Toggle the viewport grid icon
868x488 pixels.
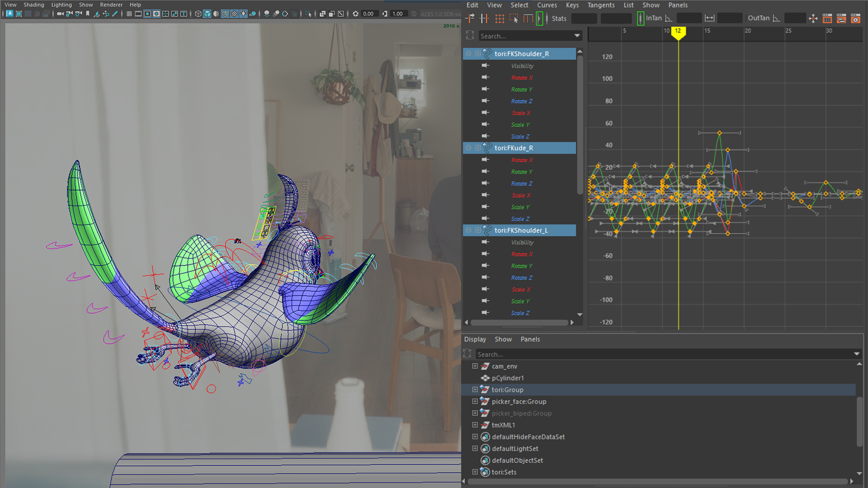129,14
